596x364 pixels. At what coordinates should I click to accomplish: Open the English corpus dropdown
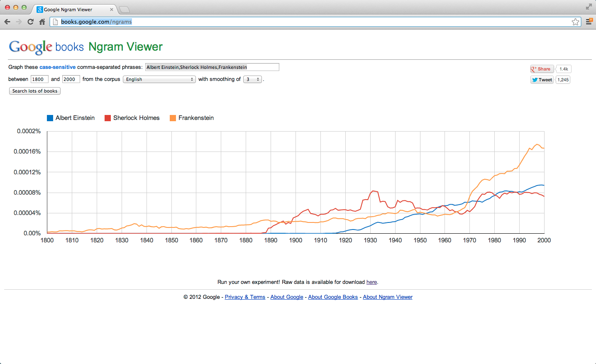[x=159, y=79]
